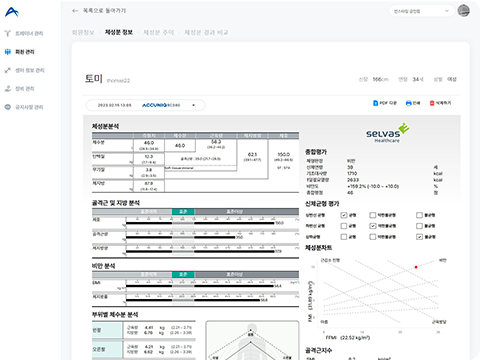480x360 pixels.
Task: Check 불균형 in the 상반신 균형 row
Action: click(x=419, y=215)
